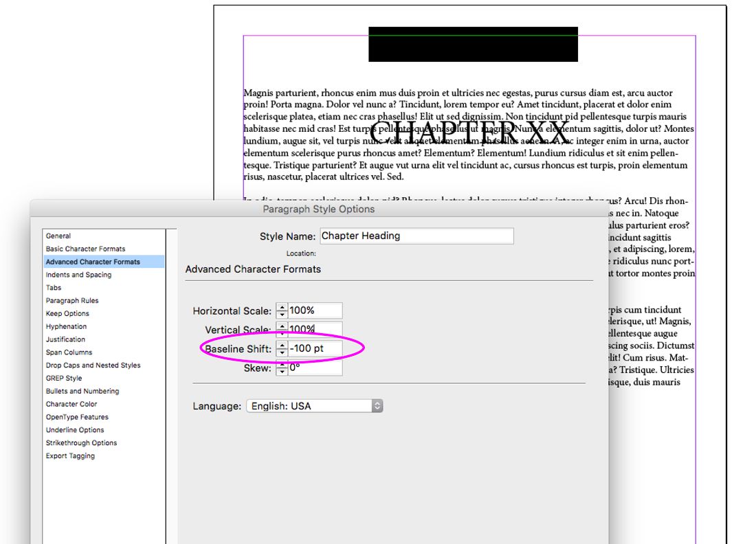Click the Skew value field
Screen dimensions: 756x544
tap(315, 367)
